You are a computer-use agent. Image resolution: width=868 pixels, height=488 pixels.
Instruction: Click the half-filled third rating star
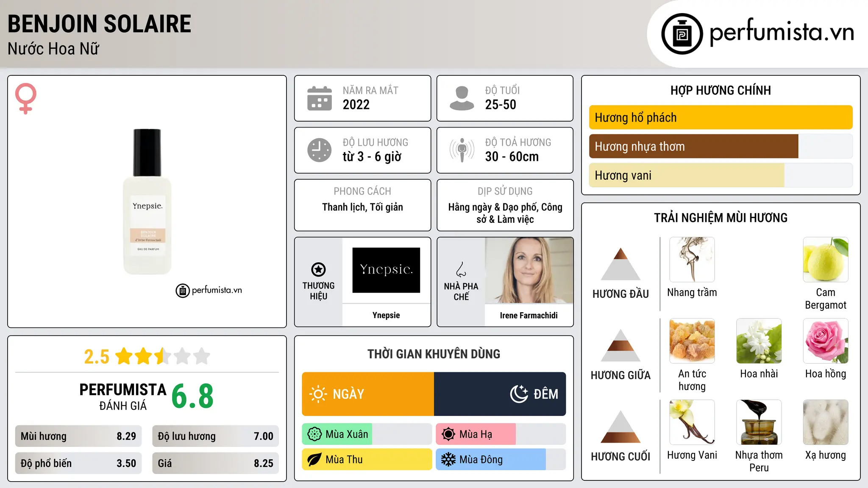(162, 356)
